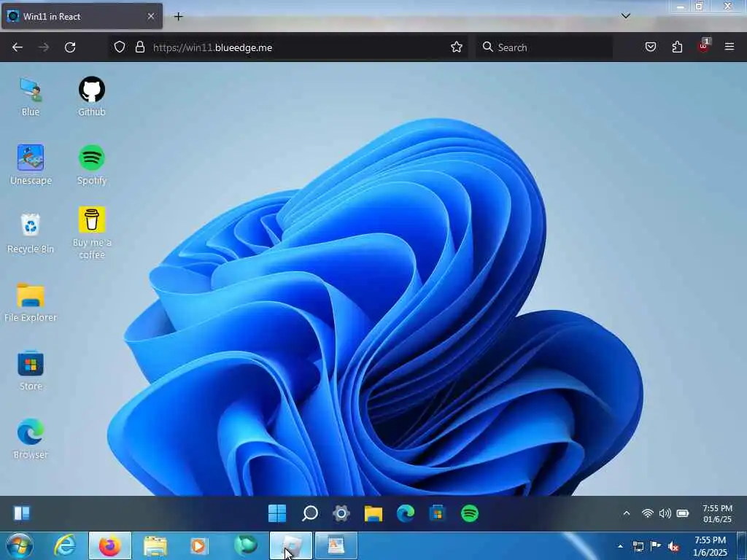This screenshot has width=747, height=560.
Task: Open Action Center flag icon
Action: pos(656,545)
